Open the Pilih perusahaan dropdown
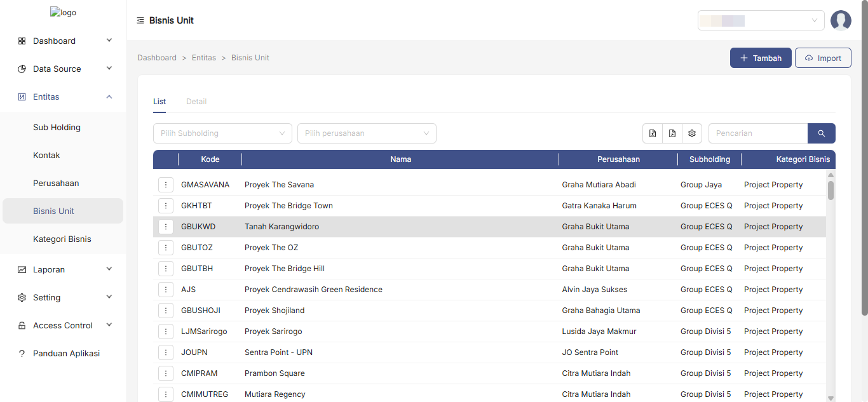Viewport: 868px width, 402px height. (367, 133)
